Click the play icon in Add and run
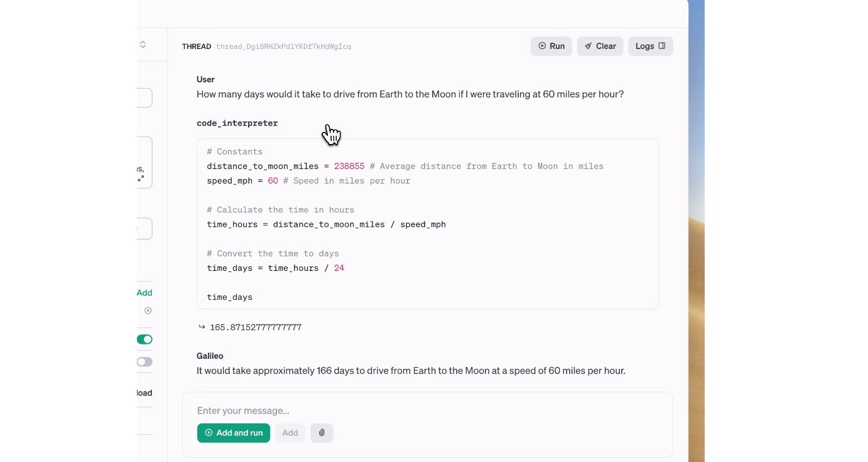Screen dimensions: 868x462 (209, 432)
